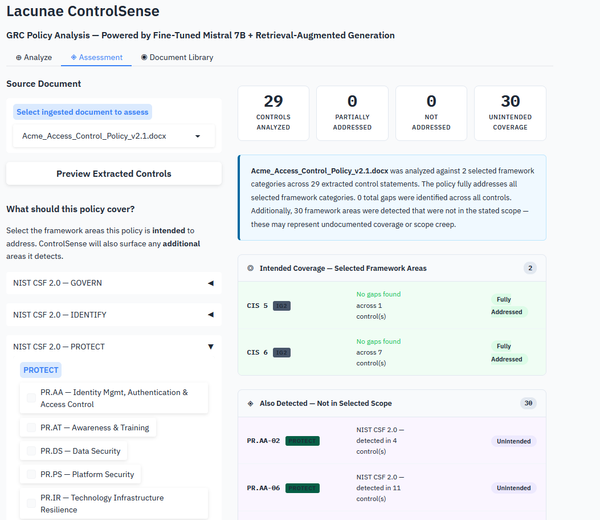600x520 pixels.
Task: Open the Document Library tab
Action: tap(177, 57)
